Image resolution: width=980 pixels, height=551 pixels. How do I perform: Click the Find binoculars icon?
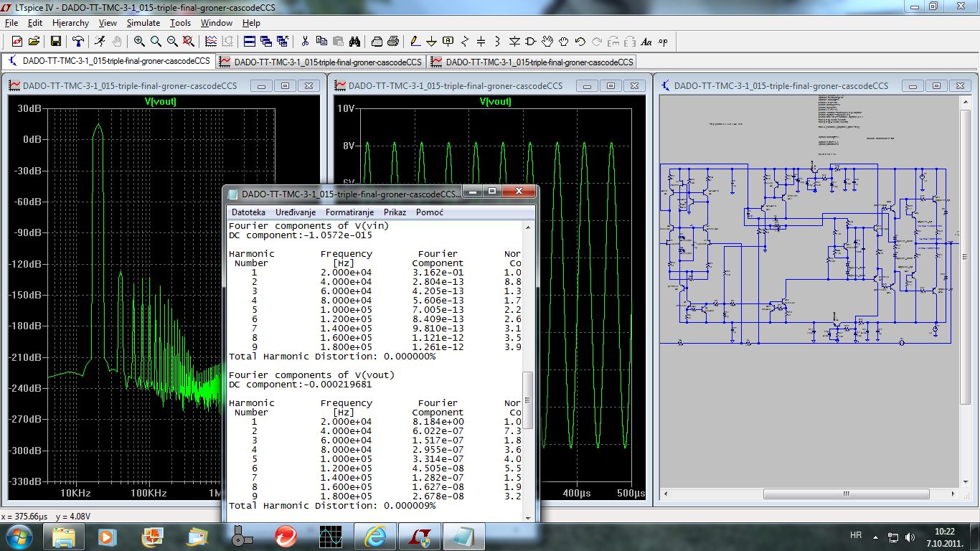(x=354, y=42)
